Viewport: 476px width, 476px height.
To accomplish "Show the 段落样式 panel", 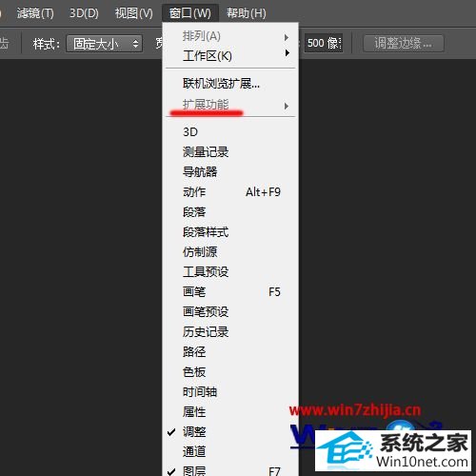I will click(230, 232).
